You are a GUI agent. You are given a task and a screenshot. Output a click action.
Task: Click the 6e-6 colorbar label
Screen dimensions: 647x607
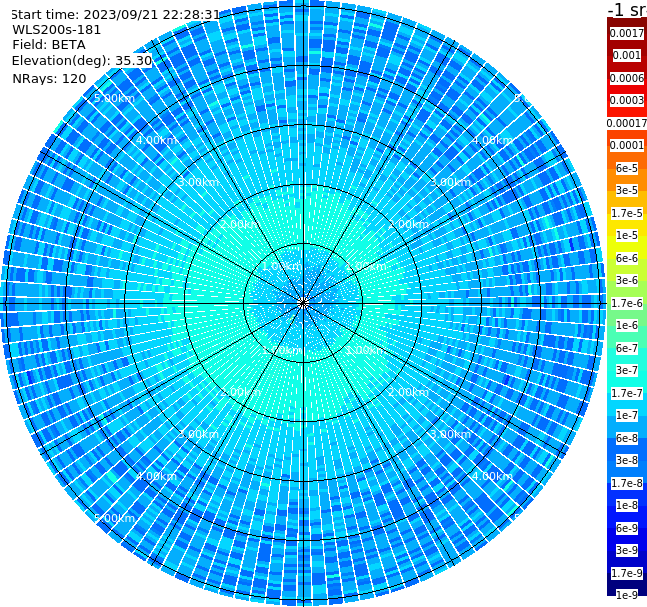pyautogui.click(x=627, y=258)
